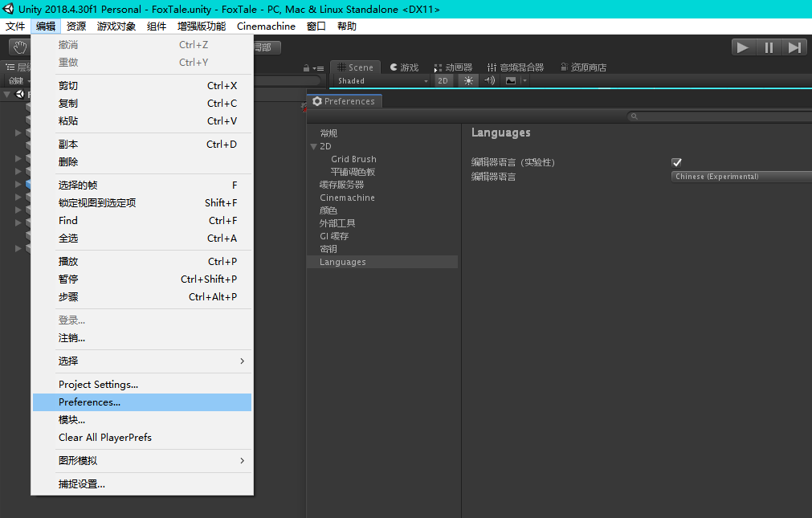Switch to the 音频混合器 tab
Image resolution: width=812 pixels, height=518 pixels.
(516, 67)
